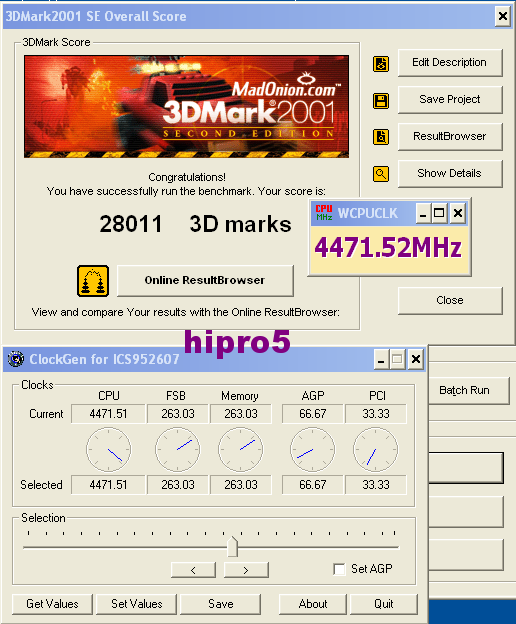516x624 pixels.
Task: Enable the Set AGP checkbox
Action: click(339, 569)
